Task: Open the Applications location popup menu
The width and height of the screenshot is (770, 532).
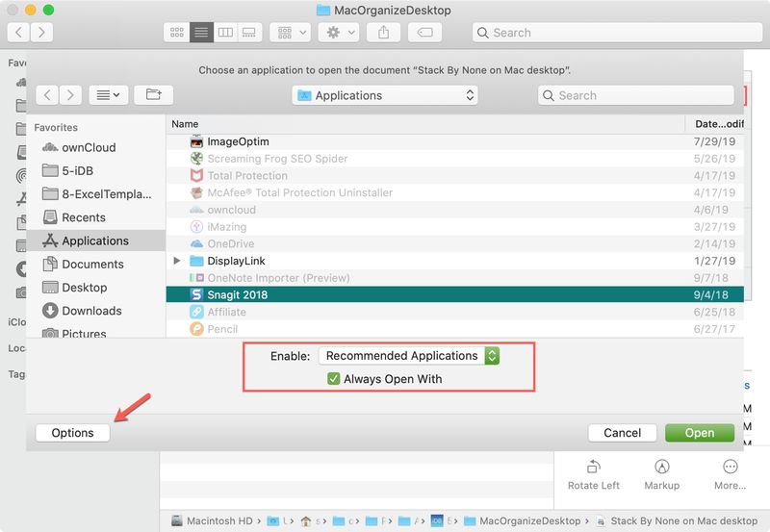Action: coord(385,95)
